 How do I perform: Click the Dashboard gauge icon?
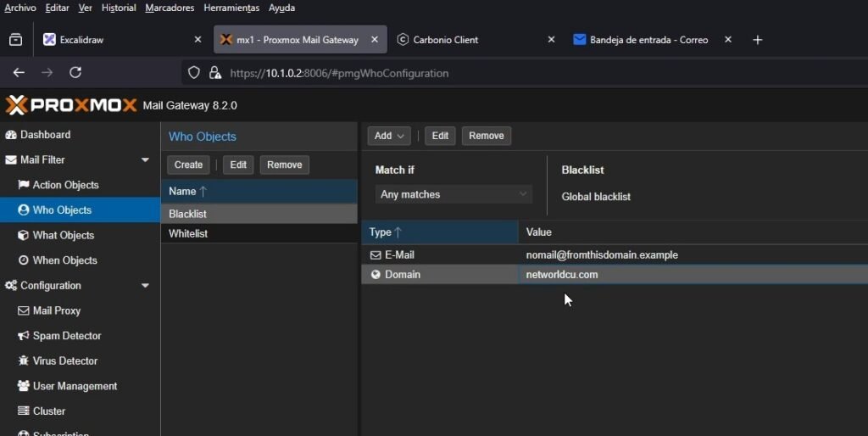coord(10,135)
